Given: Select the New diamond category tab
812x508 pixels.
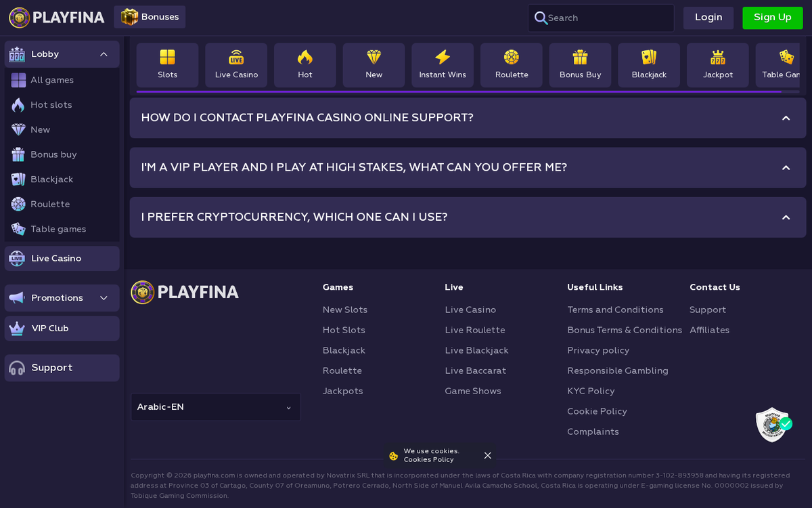Looking at the screenshot, I should coord(374,65).
